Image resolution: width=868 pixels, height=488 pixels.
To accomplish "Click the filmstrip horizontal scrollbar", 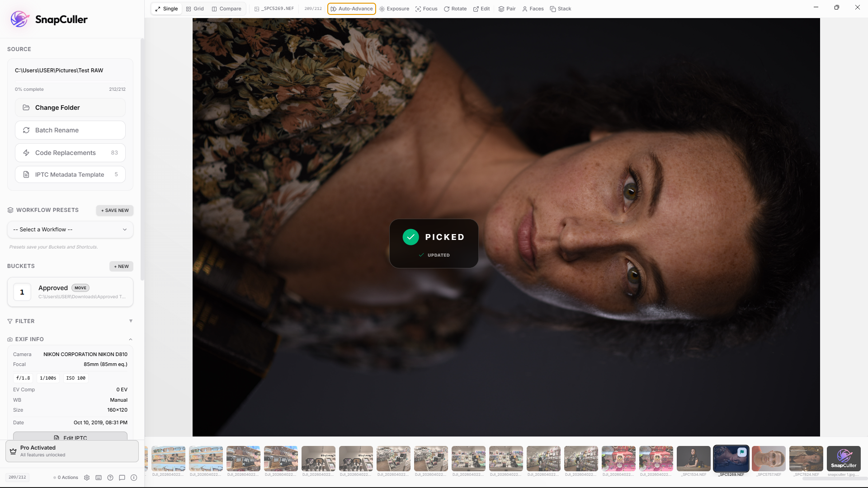I will click(835, 479).
